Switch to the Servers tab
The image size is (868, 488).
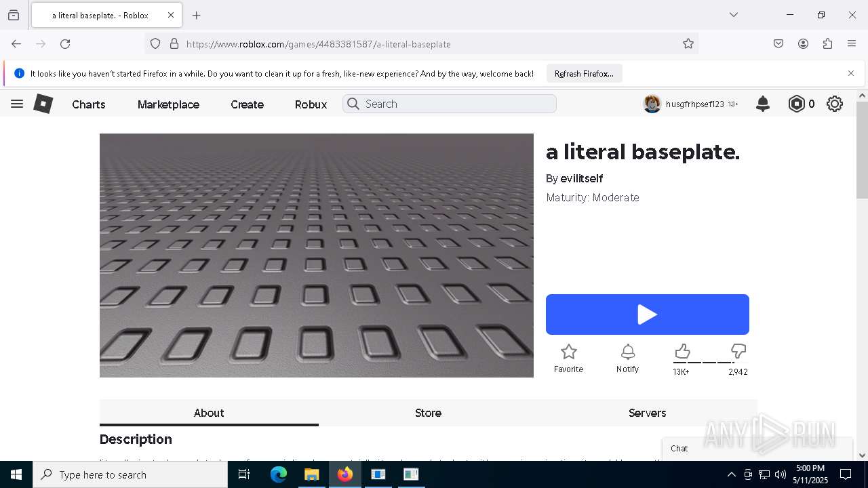647,413
